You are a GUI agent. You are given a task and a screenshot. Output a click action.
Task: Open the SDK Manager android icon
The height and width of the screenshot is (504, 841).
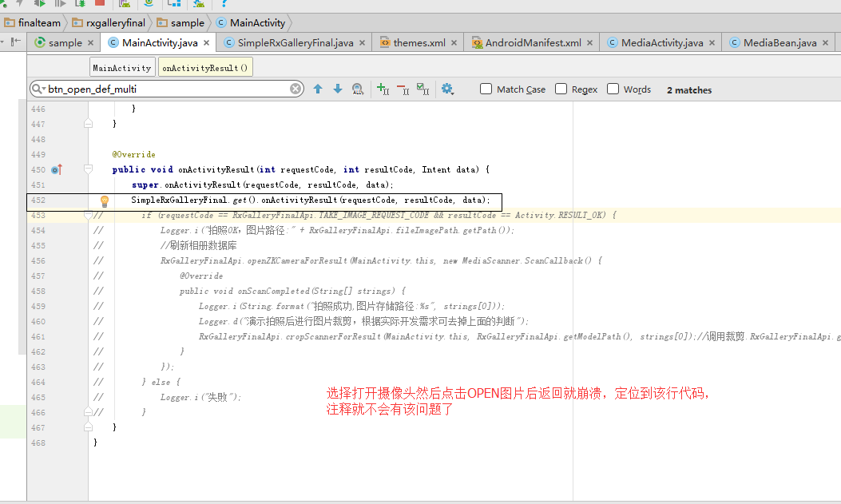199,2
